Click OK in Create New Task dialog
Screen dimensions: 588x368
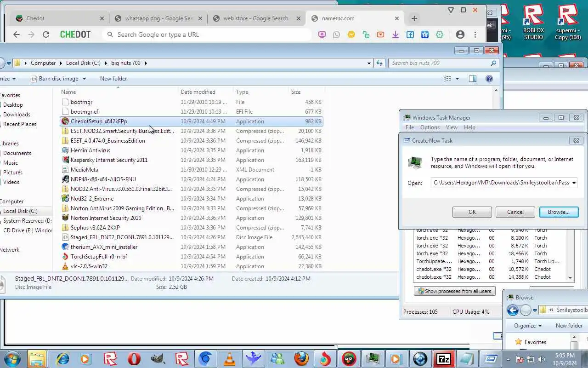[x=472, y=212]
